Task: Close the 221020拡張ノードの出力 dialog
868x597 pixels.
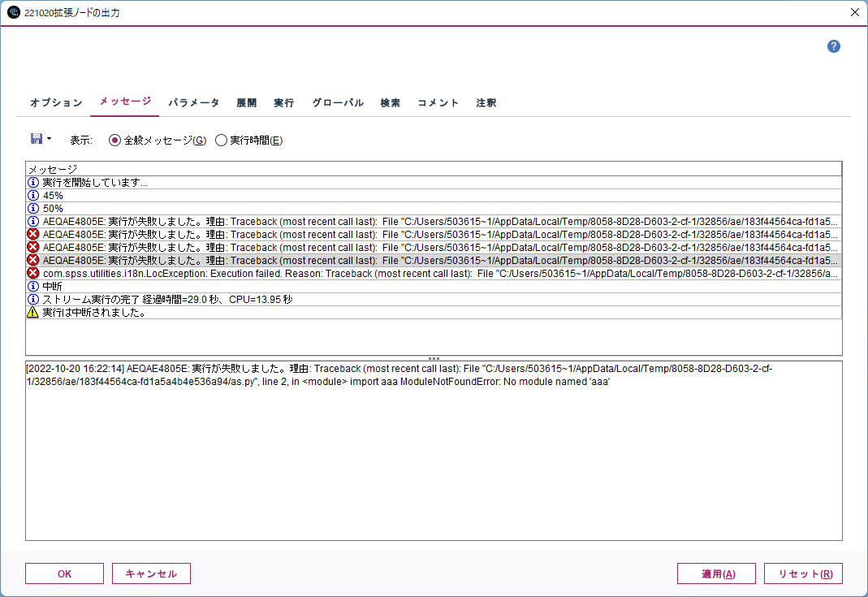Action: coord(855,12)
